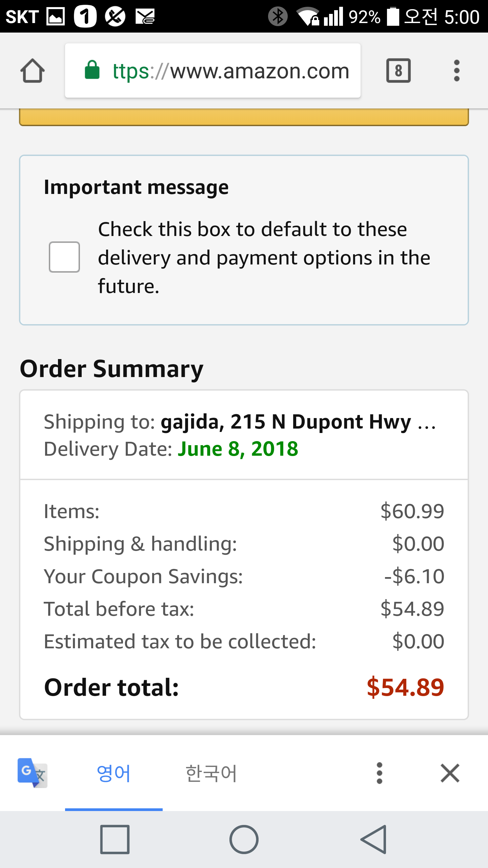
Task: Tap the Bluetooth status bar icon
Action: coord(278,16)
